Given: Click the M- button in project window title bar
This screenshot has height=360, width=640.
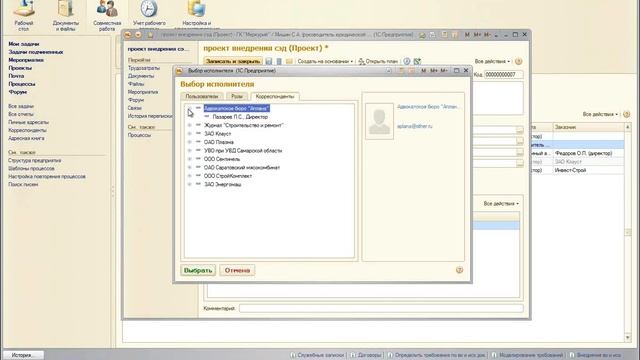Looking at the screenshot, I should (487, 35).
